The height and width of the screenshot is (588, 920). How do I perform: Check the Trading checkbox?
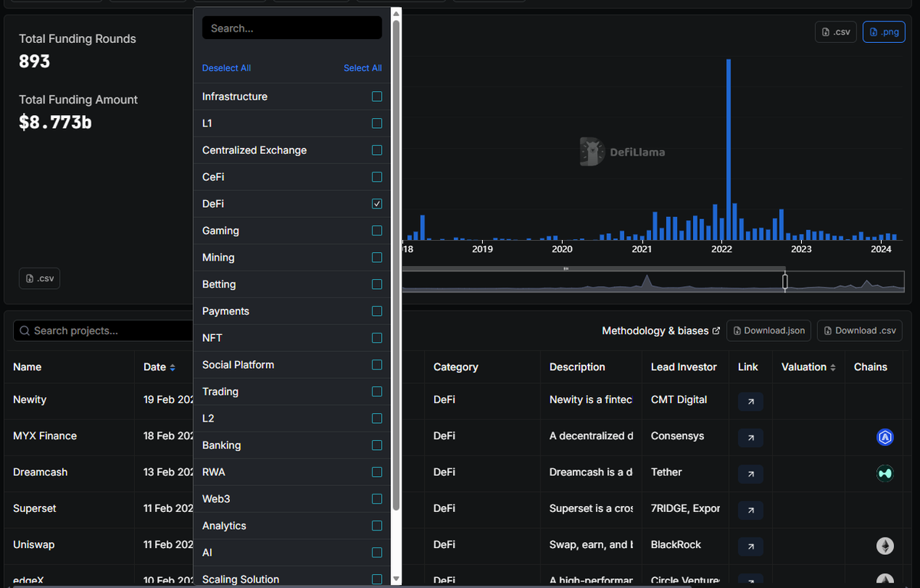(376, 392)
